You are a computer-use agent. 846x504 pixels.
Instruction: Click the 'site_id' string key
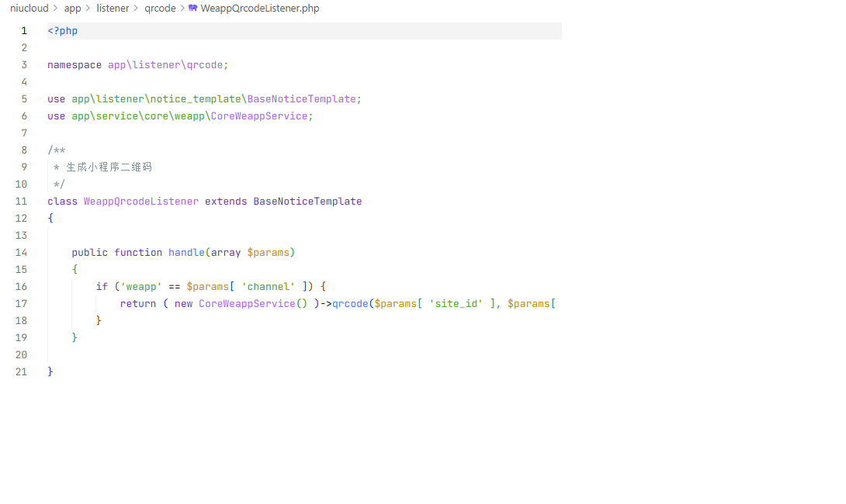[456, 303]
